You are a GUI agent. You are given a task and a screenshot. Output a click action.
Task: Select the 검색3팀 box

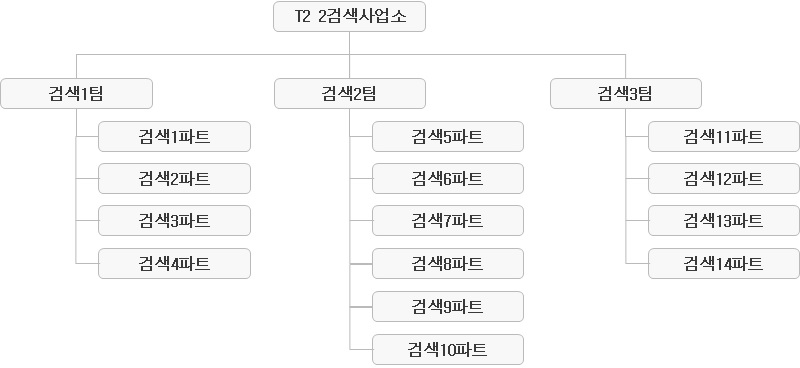pos(626,93)
